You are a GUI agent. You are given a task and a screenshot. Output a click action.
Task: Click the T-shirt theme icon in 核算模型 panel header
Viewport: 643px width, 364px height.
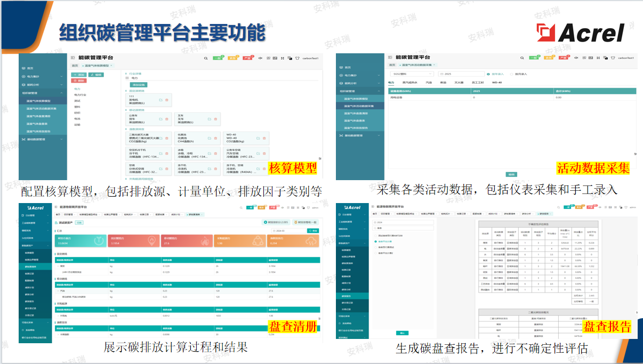pos(297,58)
